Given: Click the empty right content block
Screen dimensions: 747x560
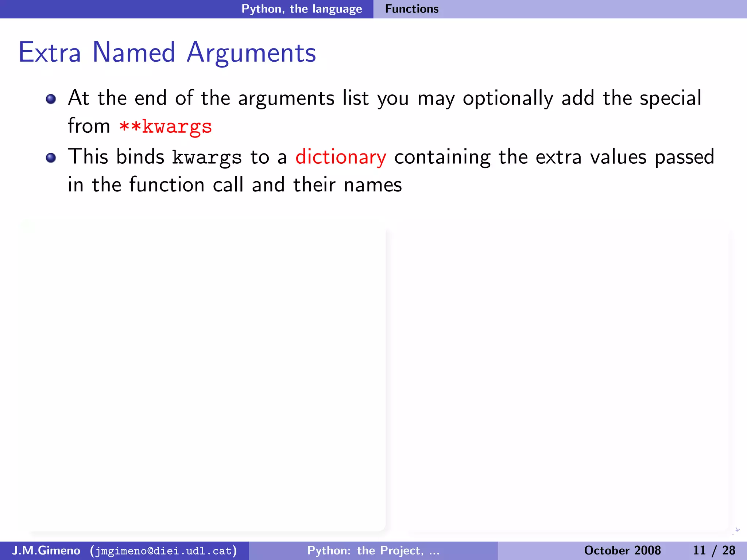Looking at the screenshot, I should (558, 379).
